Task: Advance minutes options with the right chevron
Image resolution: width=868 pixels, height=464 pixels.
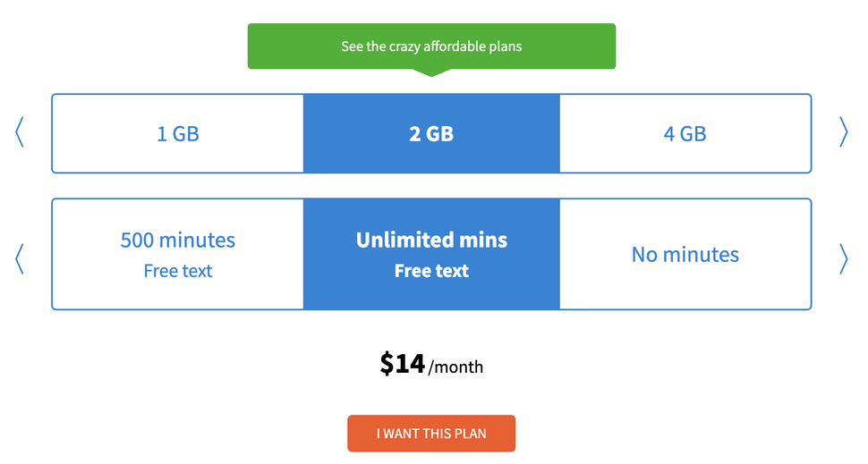Action: [x=843, y=258]
